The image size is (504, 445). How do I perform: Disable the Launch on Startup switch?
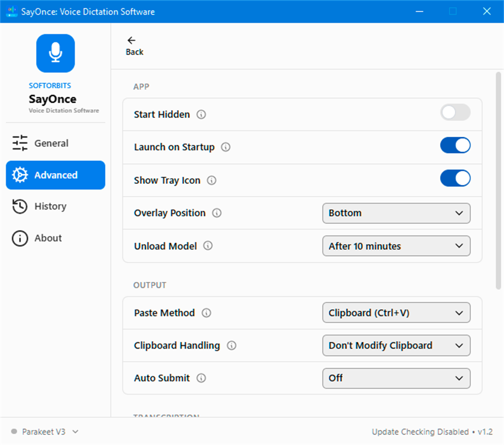click(455, 145)
